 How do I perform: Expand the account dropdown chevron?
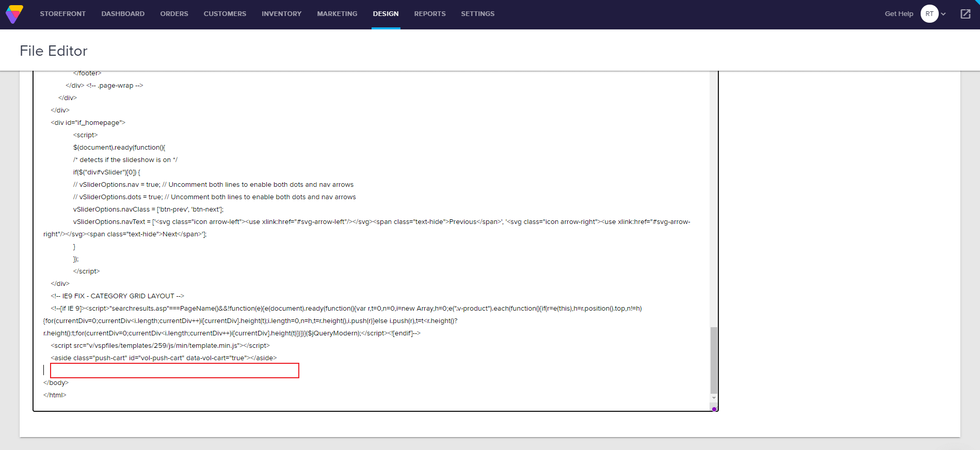[x=943, y=14]
